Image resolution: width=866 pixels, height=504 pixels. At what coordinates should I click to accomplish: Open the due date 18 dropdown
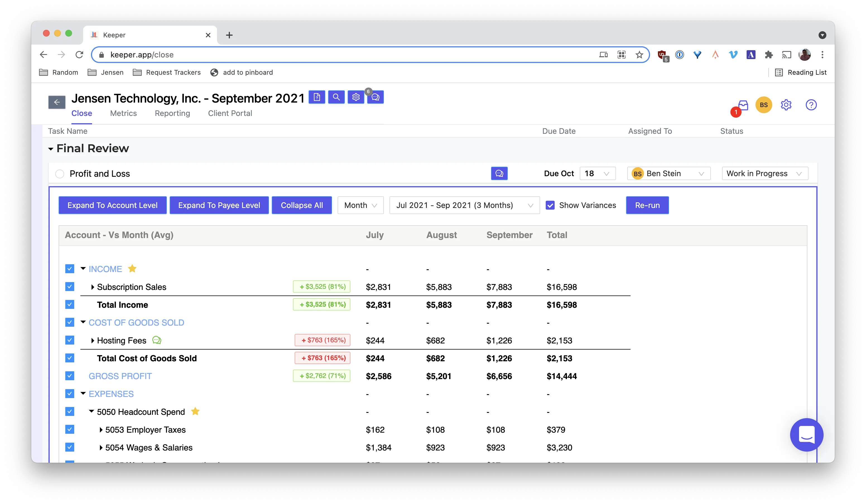tap(597, 173)
